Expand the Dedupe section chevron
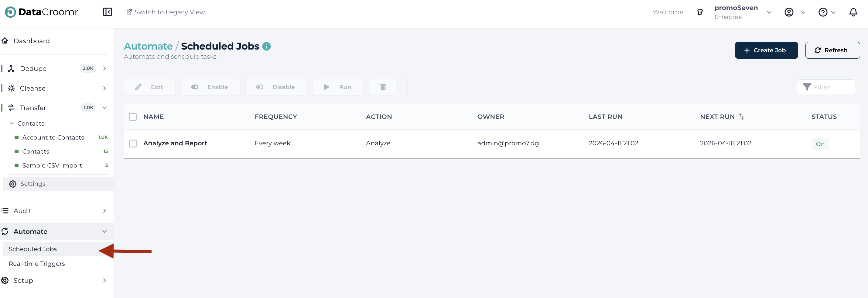 coord(104,68)
